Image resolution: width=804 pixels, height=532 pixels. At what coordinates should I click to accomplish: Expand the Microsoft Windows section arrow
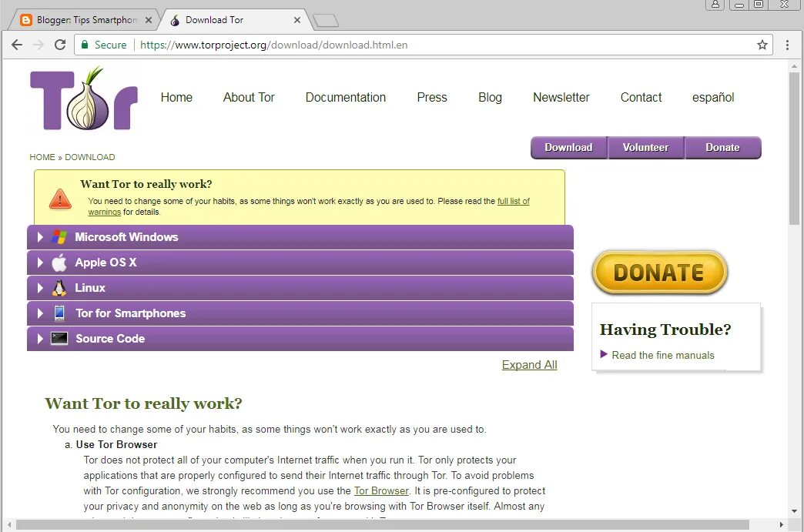(40, 237)
